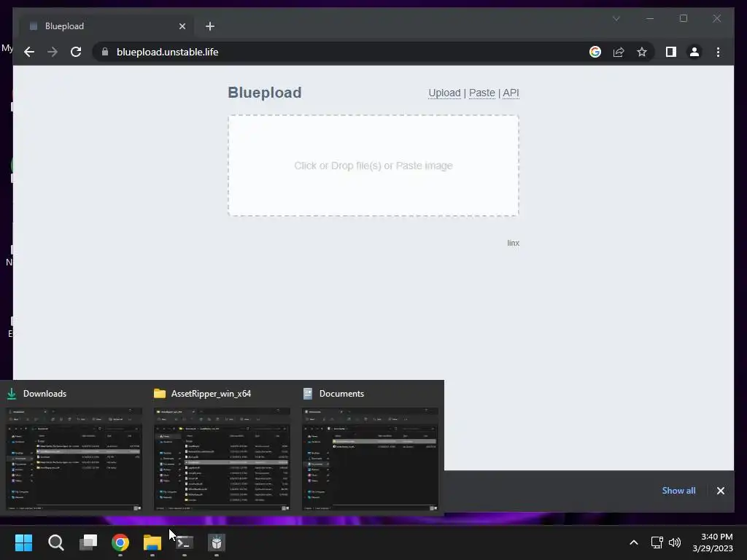Open the cube app taskbar icon
Viewport: 747px width, 560px height.
(217, 542)
